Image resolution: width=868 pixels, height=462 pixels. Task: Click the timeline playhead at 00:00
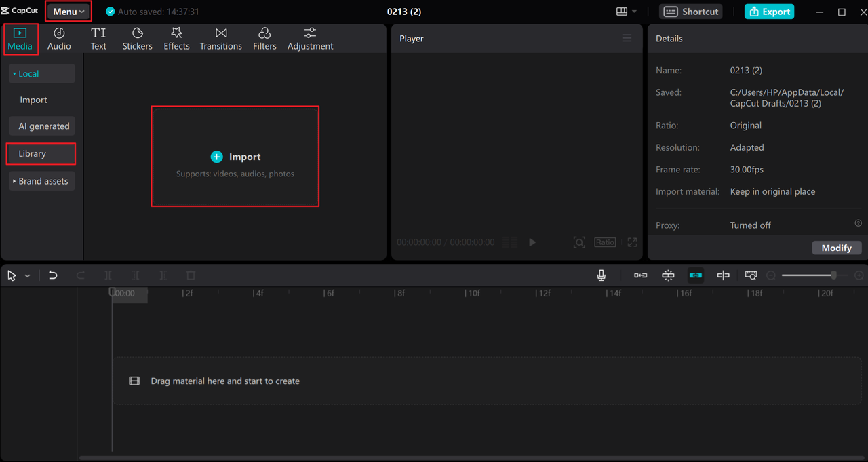click(113, 293)
